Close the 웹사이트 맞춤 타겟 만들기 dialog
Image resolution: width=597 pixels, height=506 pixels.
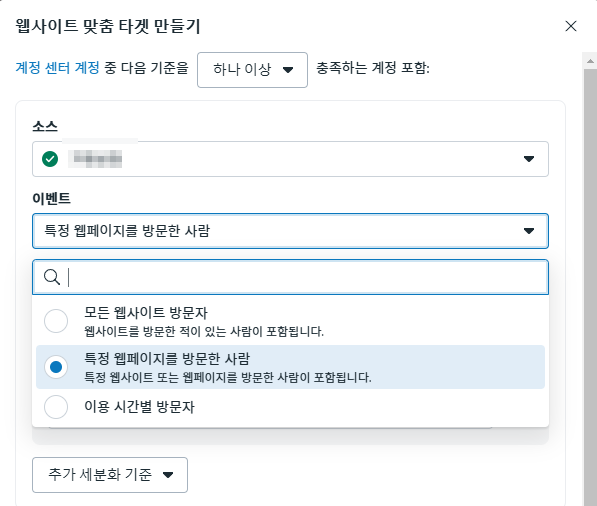pyautogui.click(x=571, y=26)
